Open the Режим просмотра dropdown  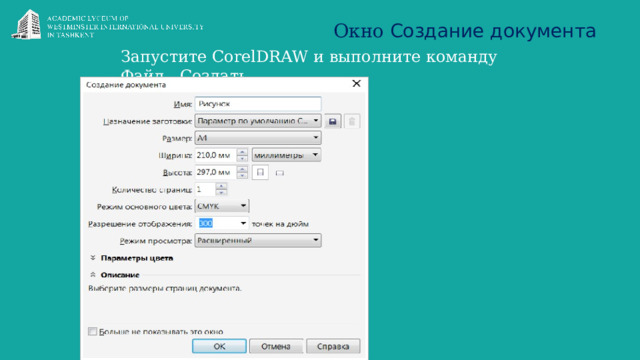click(x=258, y=240)
